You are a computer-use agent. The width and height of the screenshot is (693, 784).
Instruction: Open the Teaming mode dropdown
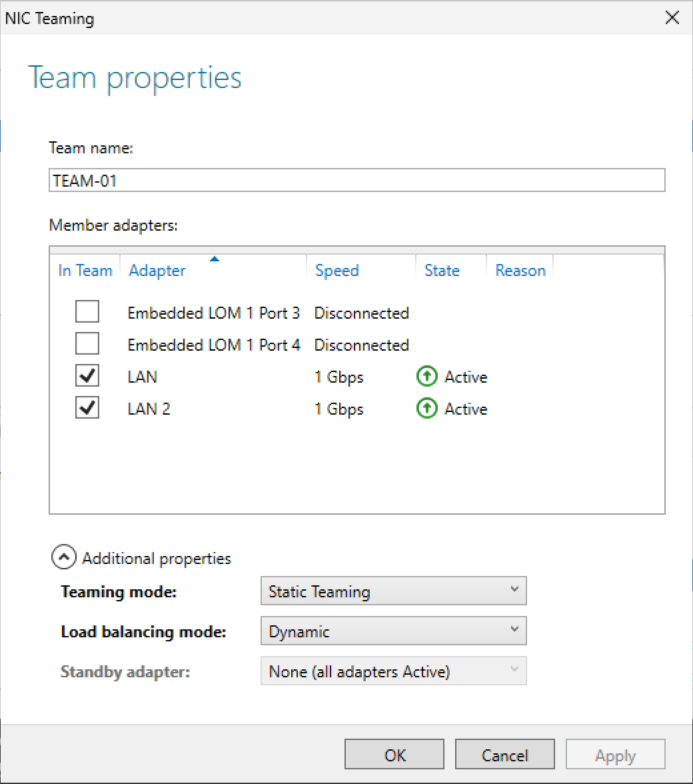coord(393,591)
